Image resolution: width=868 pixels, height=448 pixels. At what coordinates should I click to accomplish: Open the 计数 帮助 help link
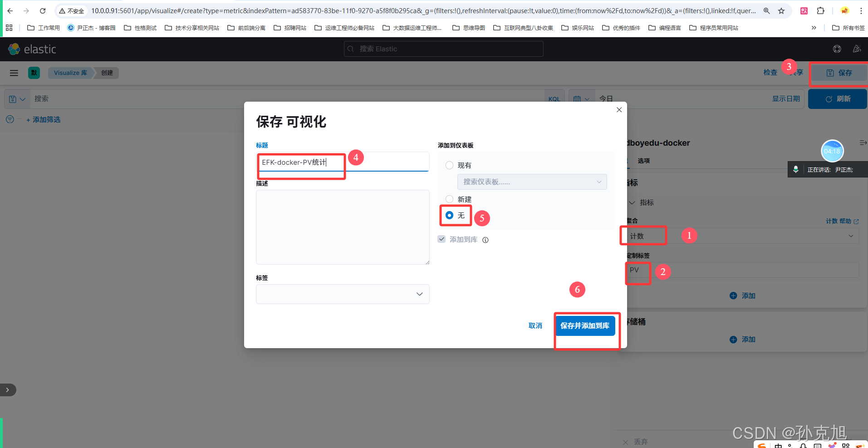(x=842, y=221)
